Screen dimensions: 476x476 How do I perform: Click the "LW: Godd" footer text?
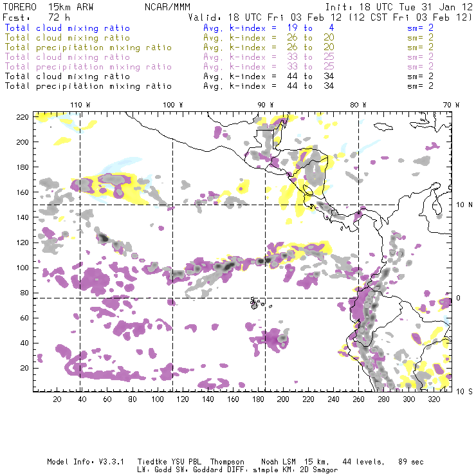point(154,470)
